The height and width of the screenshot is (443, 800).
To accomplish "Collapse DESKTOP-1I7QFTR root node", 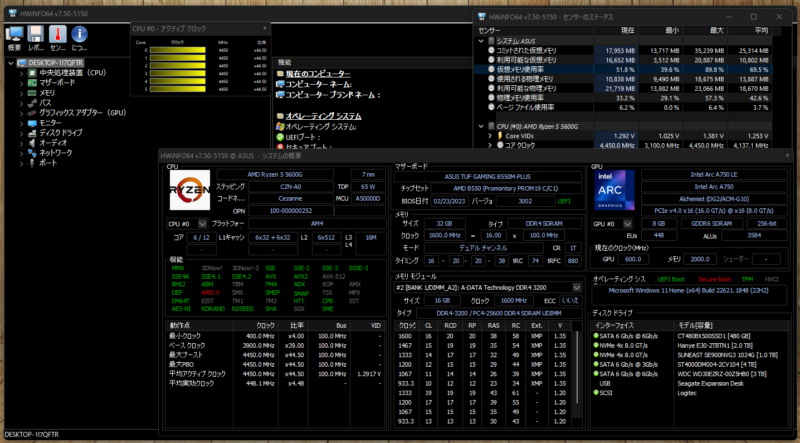I will coord(11,63).
